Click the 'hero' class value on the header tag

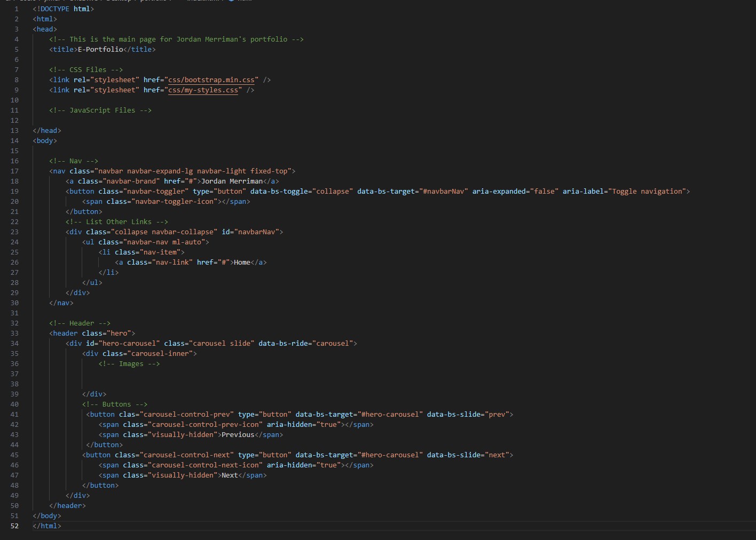pos(119,333)
